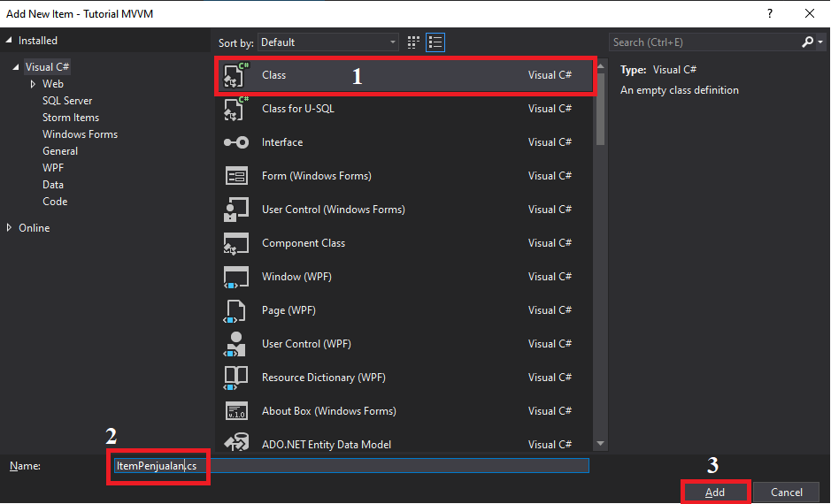Choose the Resource Dictionary (WPF) icon

click(x=235, y=378)
